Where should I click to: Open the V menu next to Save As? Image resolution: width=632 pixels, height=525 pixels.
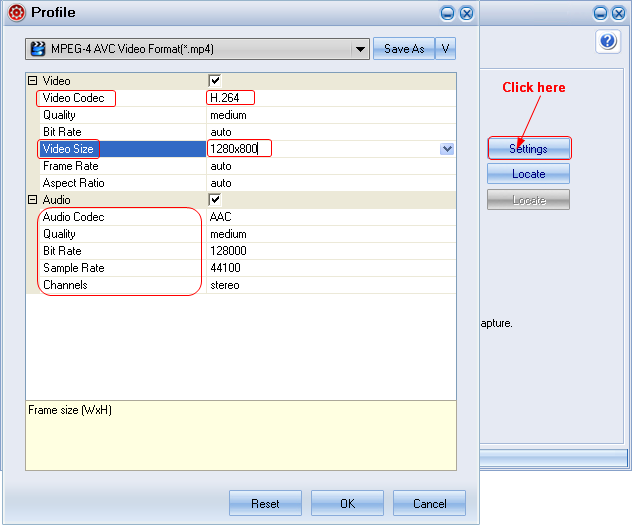click(x=445, y=49)
